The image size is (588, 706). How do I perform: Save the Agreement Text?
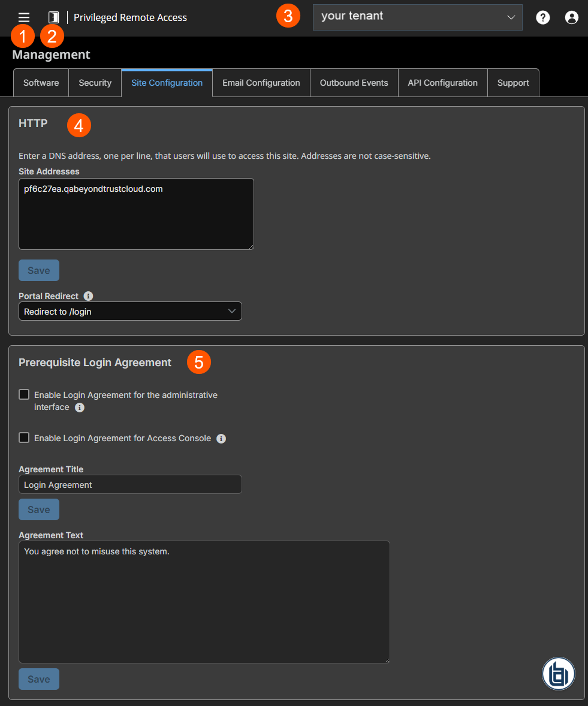(38, 678)
